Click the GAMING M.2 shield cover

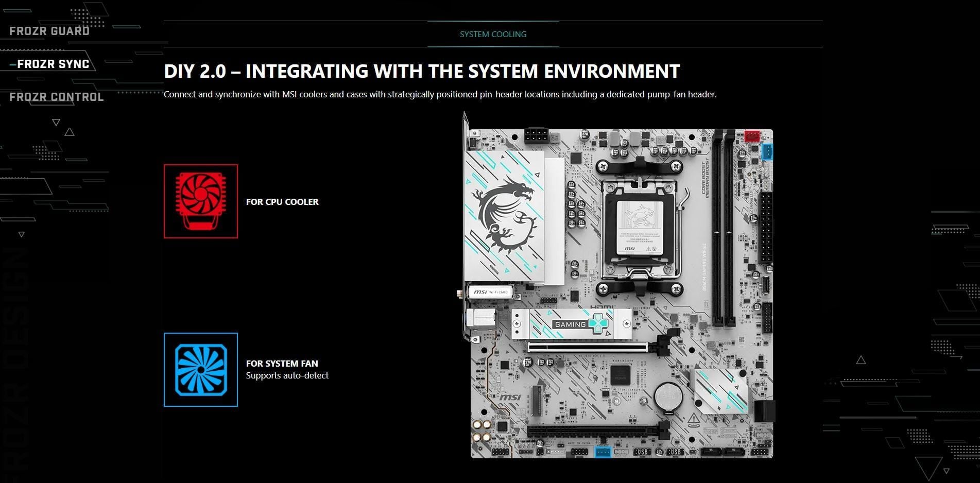(572, 324)
